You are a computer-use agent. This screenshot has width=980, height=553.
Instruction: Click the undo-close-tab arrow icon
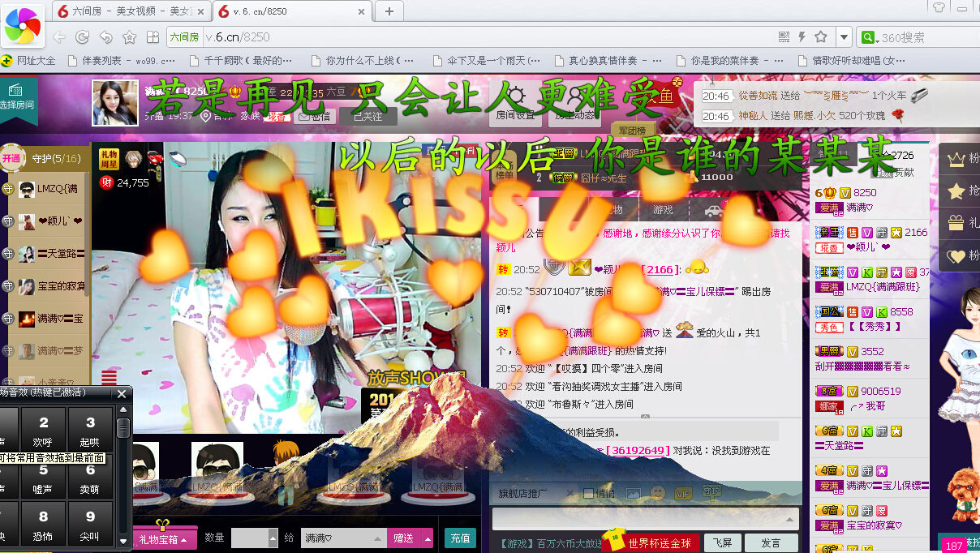pyautogui.click(x=105, y=37)
